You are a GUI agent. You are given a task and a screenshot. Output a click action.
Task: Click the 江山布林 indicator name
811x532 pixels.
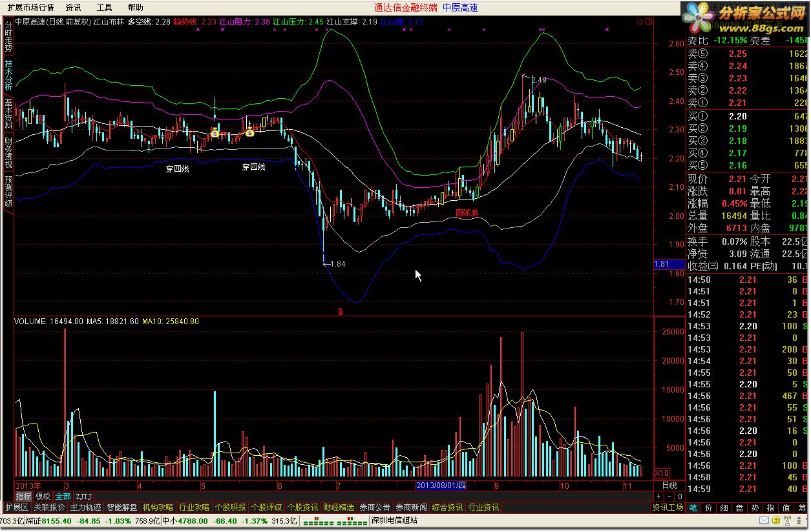point(109,21)
